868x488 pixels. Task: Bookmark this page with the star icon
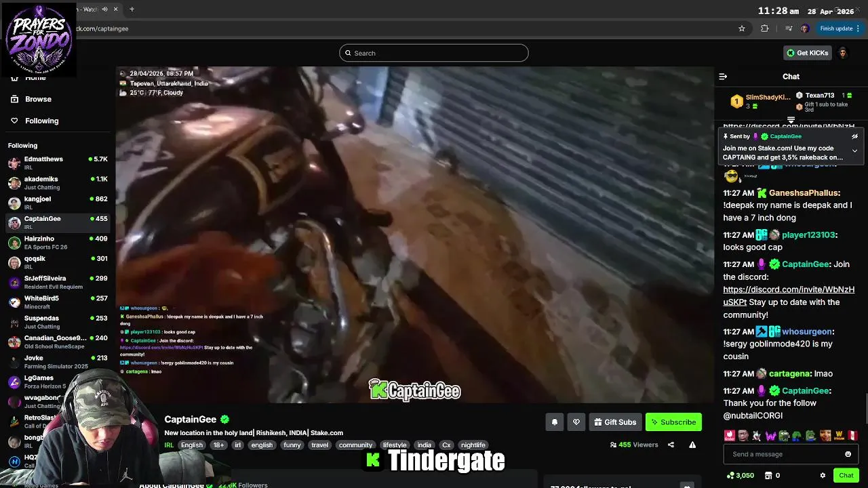742,28
